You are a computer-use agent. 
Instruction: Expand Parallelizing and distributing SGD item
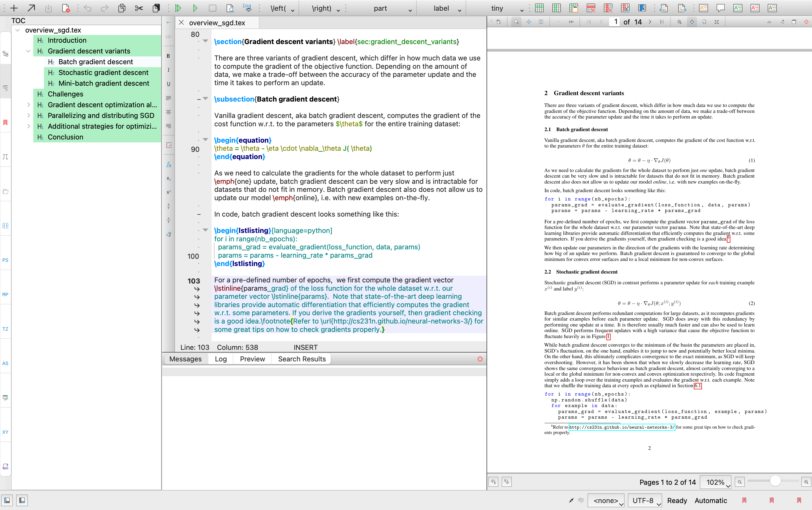point(29,116)
